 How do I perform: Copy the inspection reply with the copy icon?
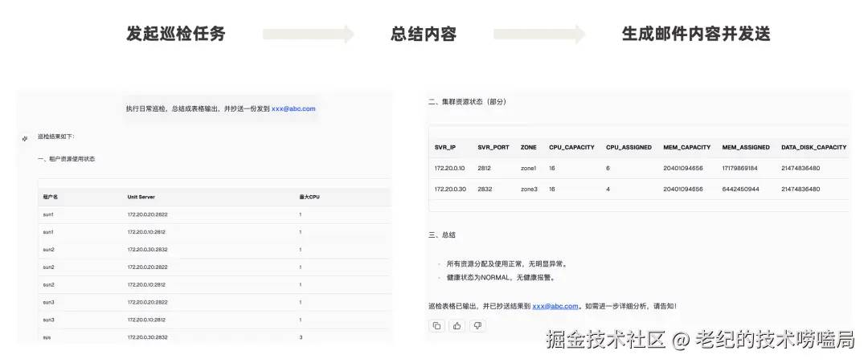pyautogui.click(x=436, y=326)
